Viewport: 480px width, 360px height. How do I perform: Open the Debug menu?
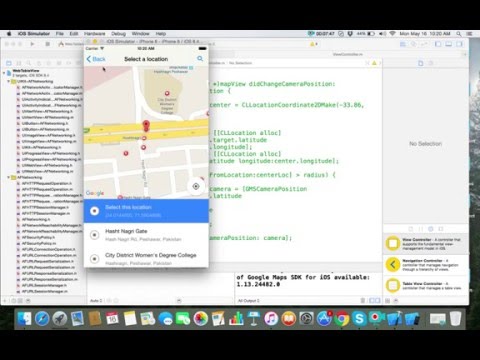tap(118, 34)
